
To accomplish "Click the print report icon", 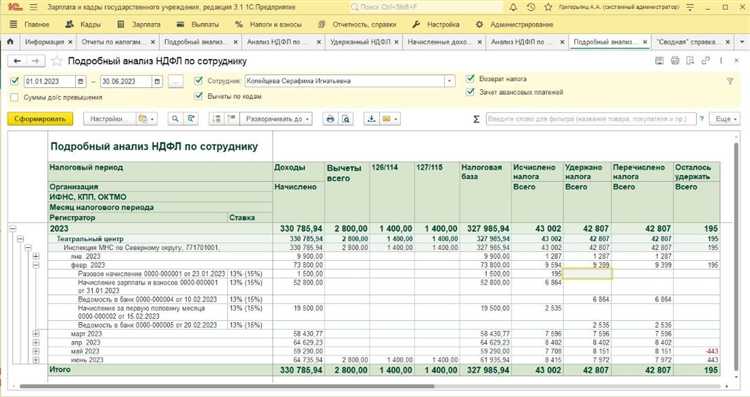I will [330, 119].
